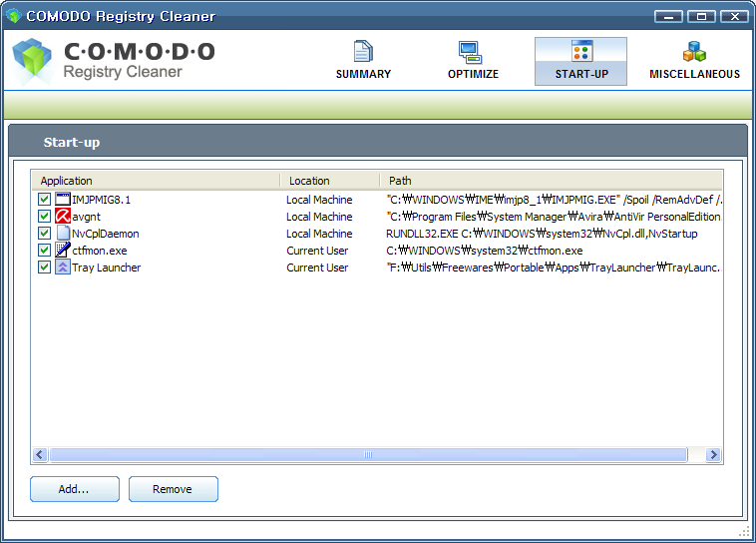This screenshot has height=543, width=756.
Task: Toggle the NvCplDaemon checkbox
Action: [44, 234]
